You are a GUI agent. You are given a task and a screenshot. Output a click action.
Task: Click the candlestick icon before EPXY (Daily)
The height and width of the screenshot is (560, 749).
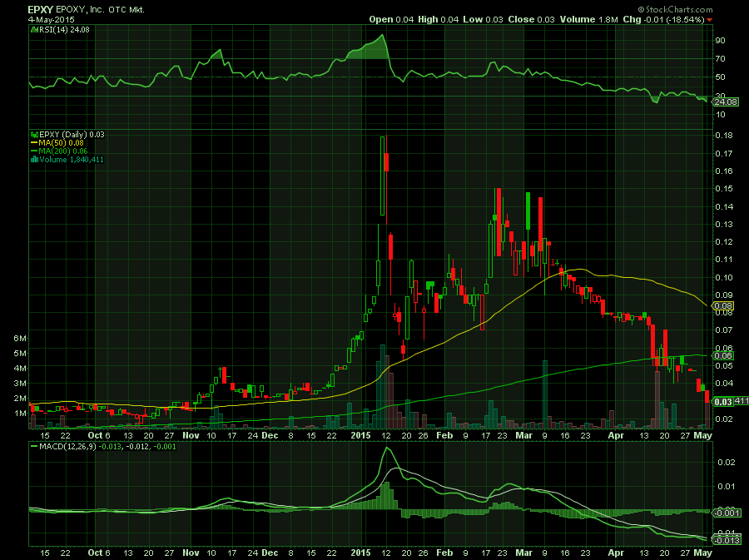(x=34, y=135)
